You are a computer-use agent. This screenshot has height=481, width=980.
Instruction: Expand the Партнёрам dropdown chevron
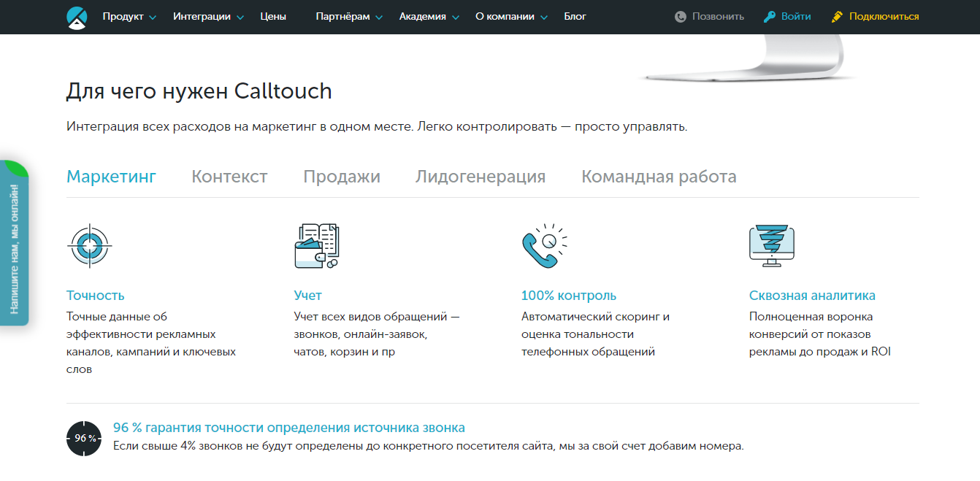[x=379, y=18]
